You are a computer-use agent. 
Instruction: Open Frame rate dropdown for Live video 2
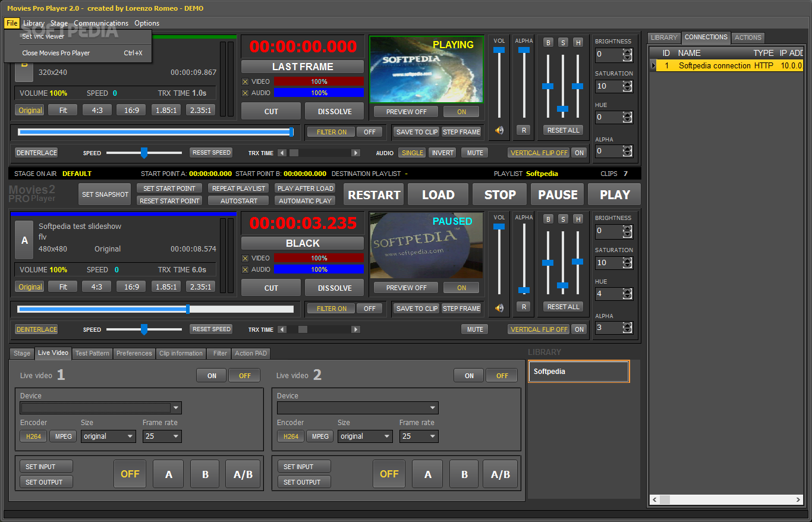433,436
